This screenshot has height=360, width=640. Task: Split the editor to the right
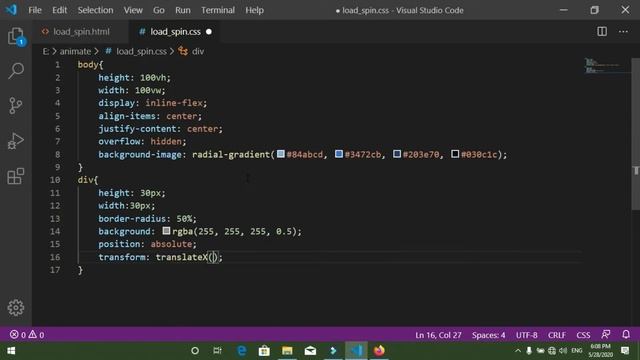click(602, 31)
